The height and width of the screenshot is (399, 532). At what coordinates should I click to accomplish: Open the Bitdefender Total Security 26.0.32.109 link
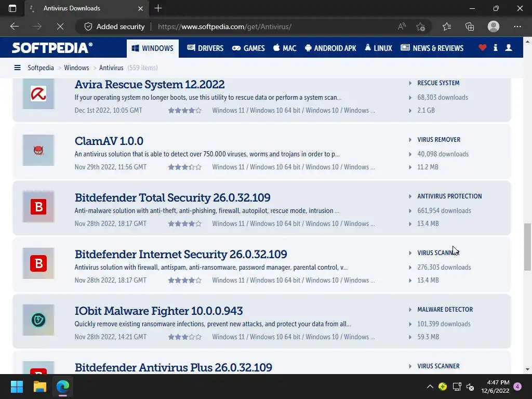click(172, 197)
